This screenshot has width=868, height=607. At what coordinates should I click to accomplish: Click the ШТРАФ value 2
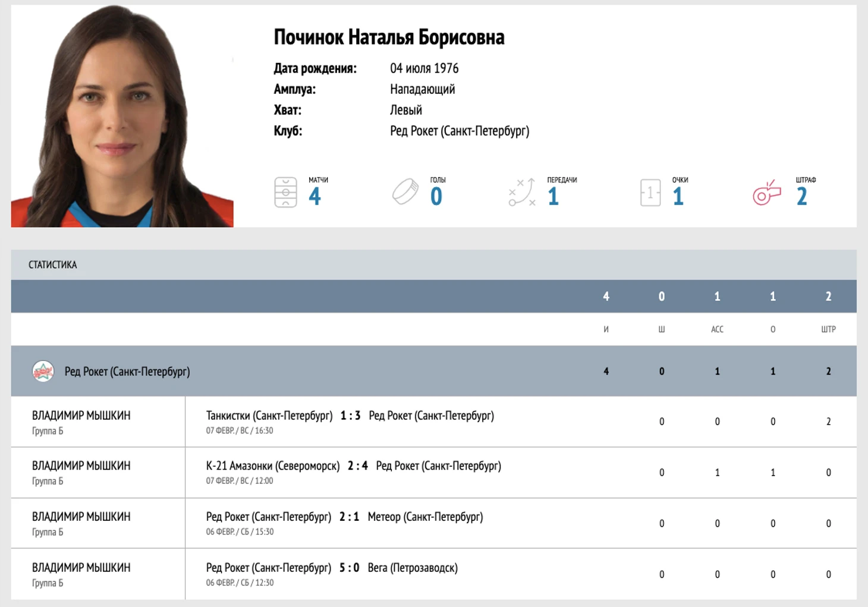[x=802, y=196]
